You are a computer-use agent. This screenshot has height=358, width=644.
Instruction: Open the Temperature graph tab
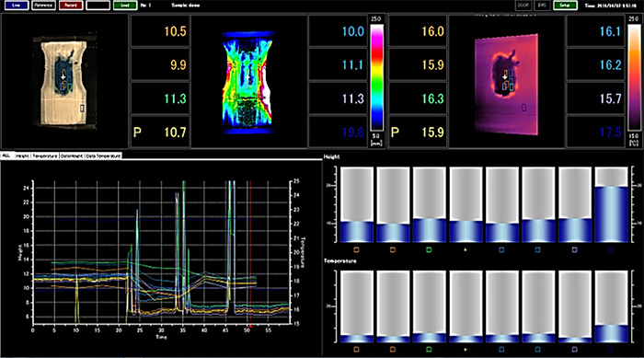coord(45,156)
